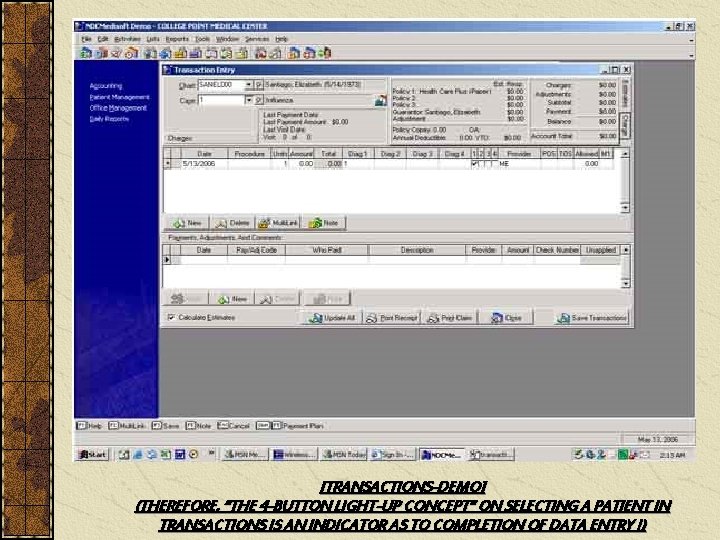Toggle diagnosis pointer 4 checkbox in charge row

tap(495, 164)
